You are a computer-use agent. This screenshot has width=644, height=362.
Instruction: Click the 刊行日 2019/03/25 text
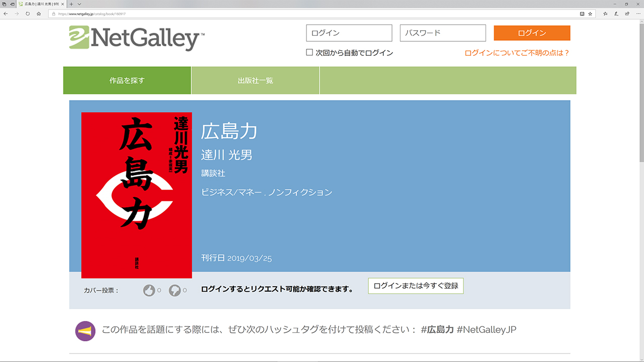pyautogui.click(x=236, y=258)
